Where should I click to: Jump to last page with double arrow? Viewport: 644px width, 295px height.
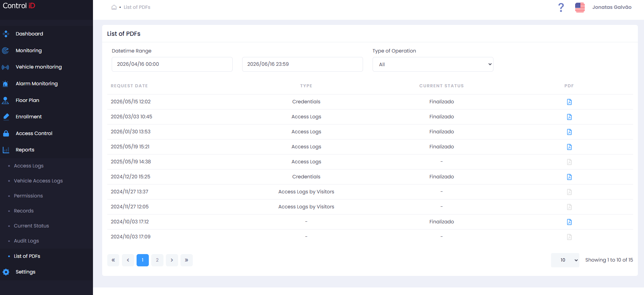click(187, 260)
